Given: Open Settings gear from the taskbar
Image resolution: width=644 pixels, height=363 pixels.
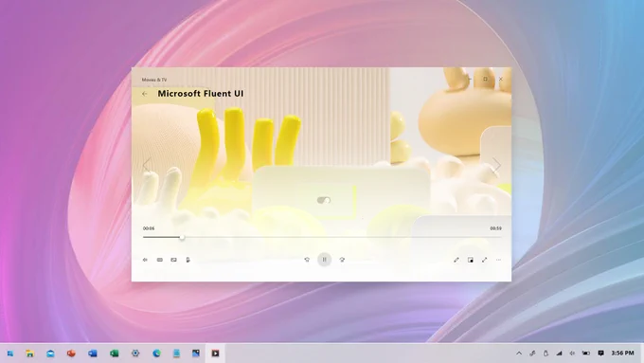Looking at the screenshot, I should click(135, 354).
